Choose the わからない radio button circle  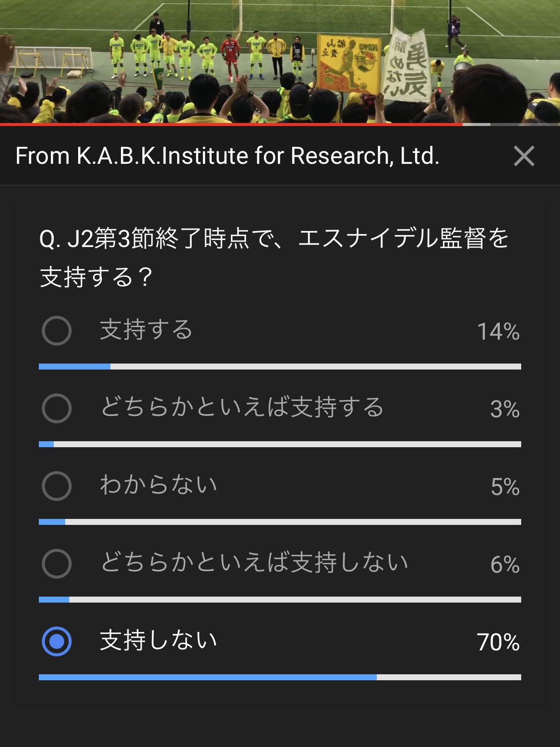[x=57, y=486]
